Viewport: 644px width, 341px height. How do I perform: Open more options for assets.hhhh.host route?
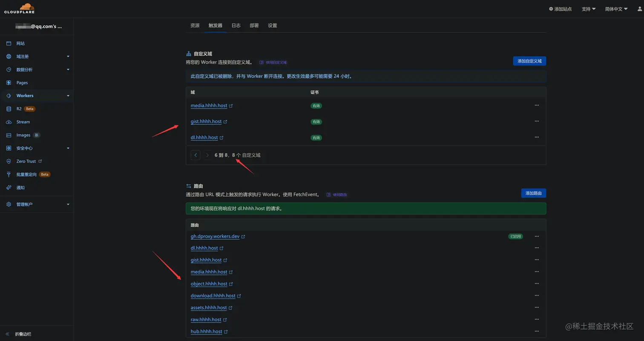tap(537, 307)
